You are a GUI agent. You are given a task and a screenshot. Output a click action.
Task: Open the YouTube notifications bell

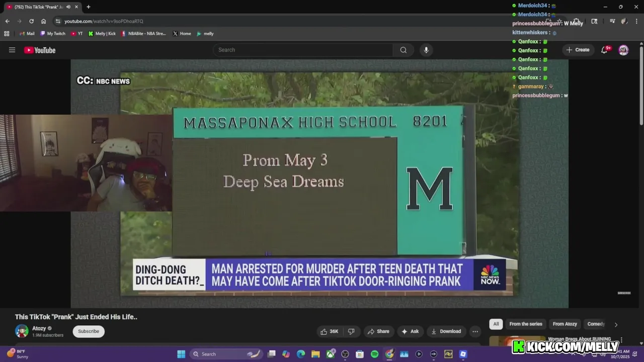click(x=605, y=50)
